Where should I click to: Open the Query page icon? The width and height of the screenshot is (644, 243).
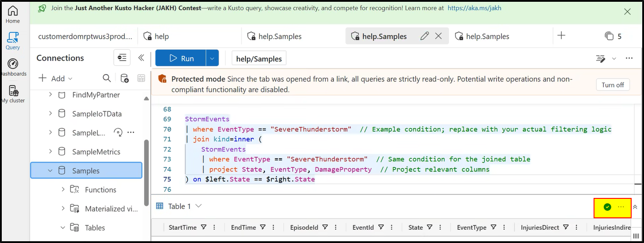(13, 41)
